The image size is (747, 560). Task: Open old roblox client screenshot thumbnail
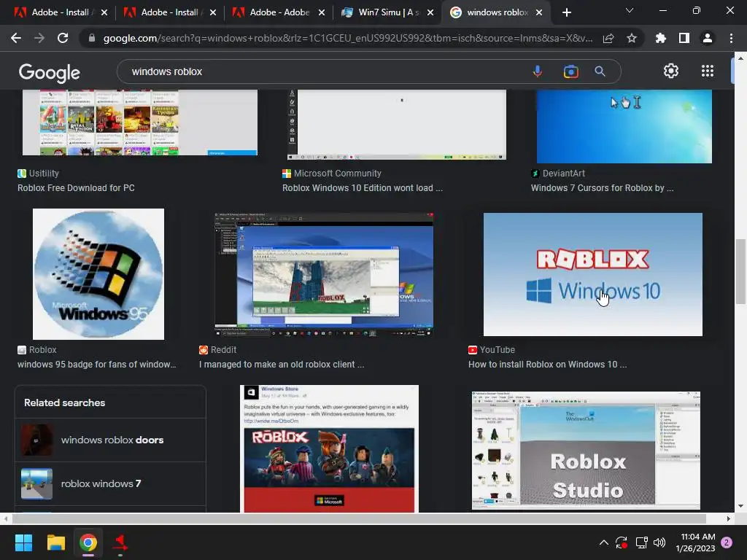click(x=324, y=275)
